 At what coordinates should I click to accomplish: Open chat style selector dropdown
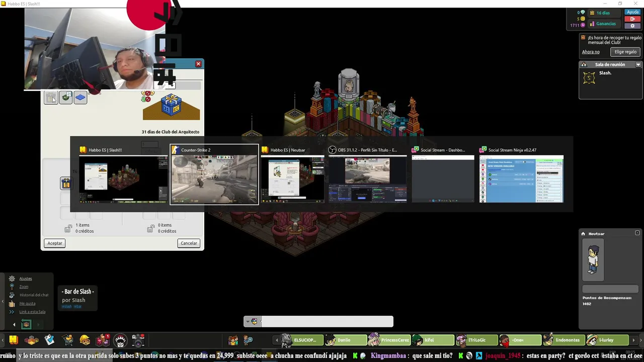pyautogui.click(x=252, y=322)
